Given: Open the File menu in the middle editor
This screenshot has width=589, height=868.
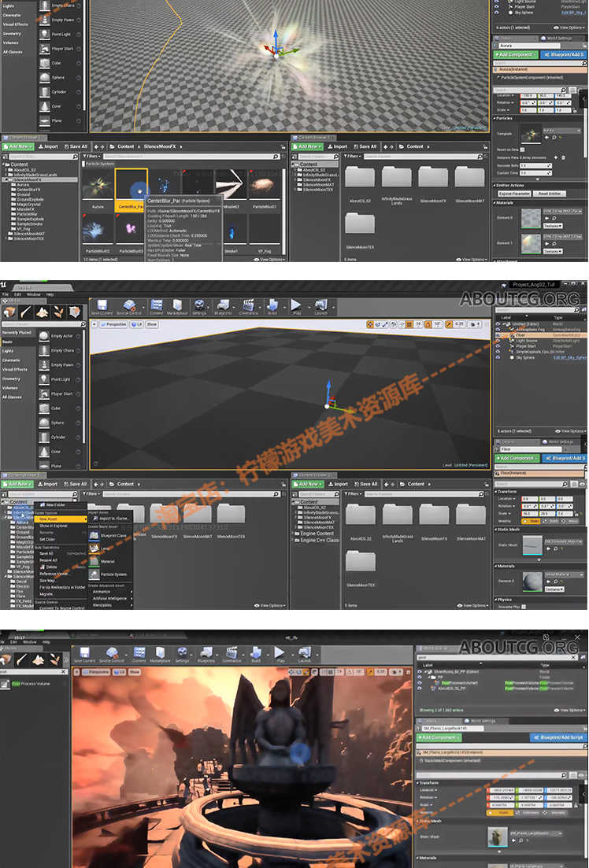Looking at the screenshot, I should pyautogui.click(x=6, y=294).
